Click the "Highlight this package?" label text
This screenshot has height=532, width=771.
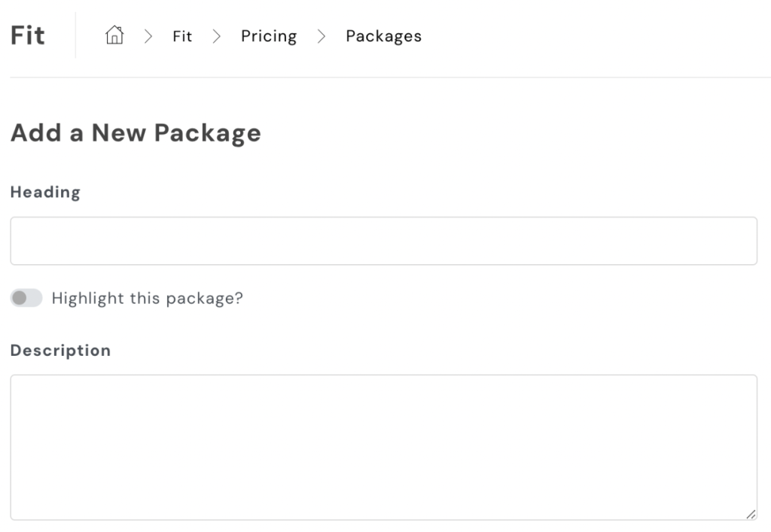click(147, 298)
